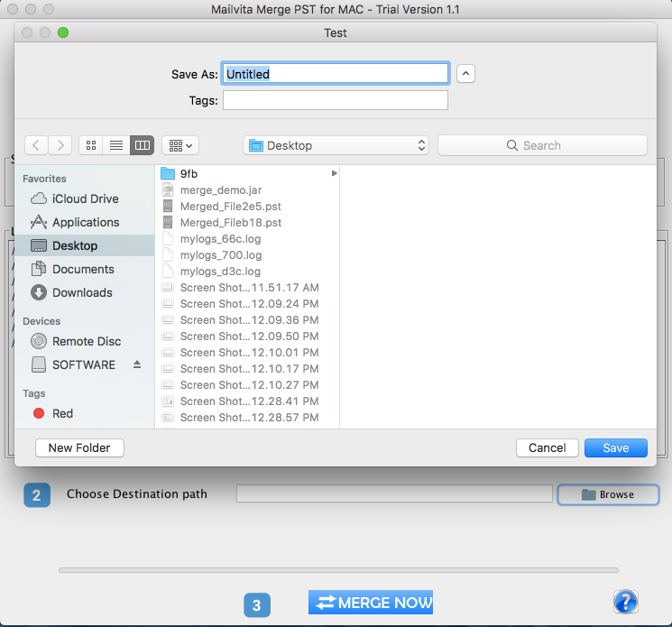Click Screen Shot 12.09.24 PM file
Screen dimensions: 672x627
(x=249, y=304)
